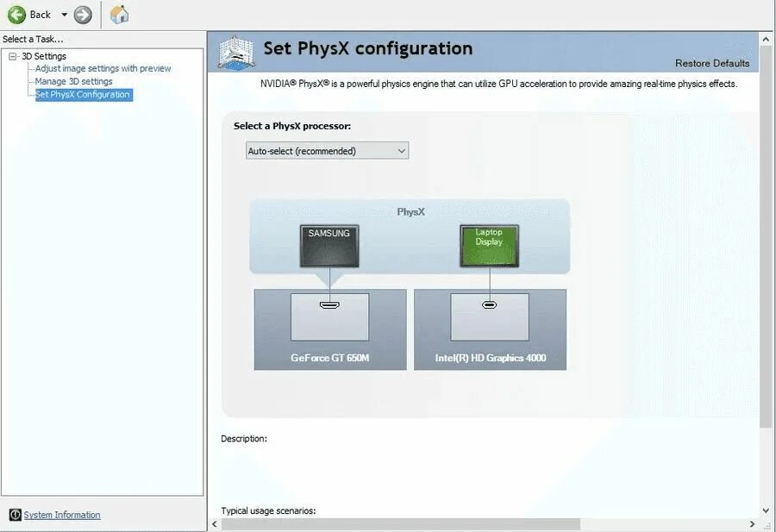Click the GeForce GT 650M label
The width and height of the screenshot is (776, 532).
coord(329,358)
